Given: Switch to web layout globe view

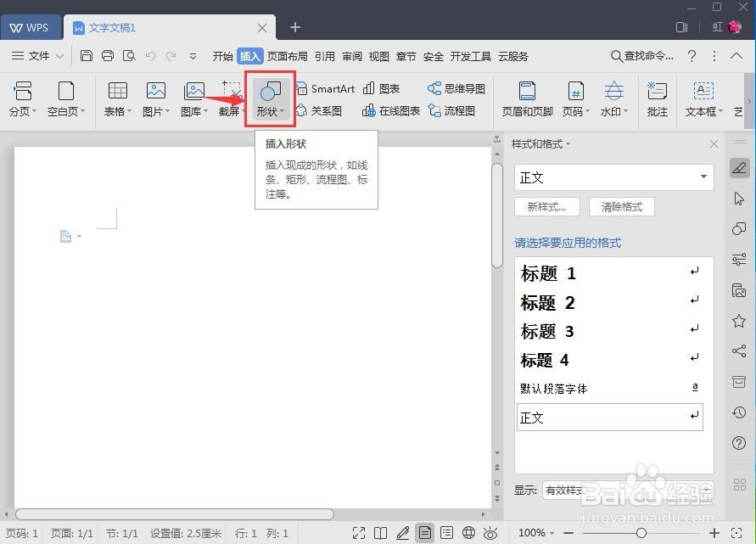Looking at the screenshot, I should click(x=468, y=533).
